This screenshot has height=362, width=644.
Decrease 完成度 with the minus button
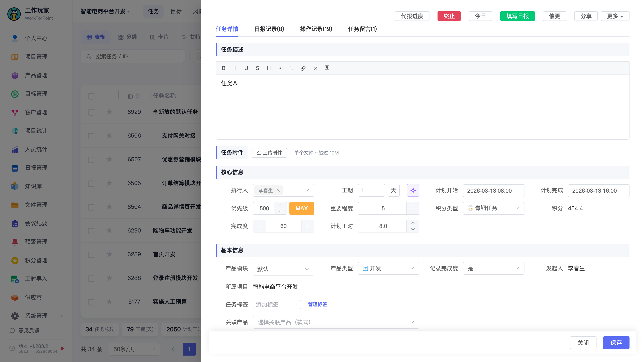coord(259,226)
